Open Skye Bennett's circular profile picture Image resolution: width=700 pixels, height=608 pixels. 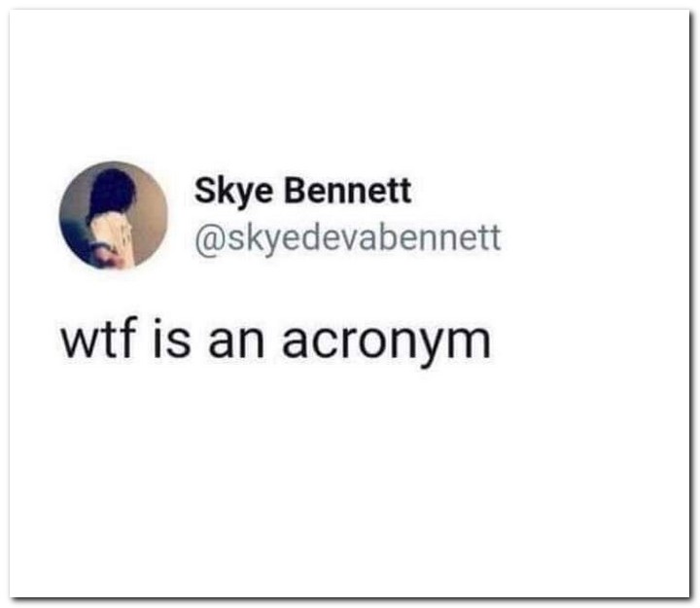click(x=114, y=215)
